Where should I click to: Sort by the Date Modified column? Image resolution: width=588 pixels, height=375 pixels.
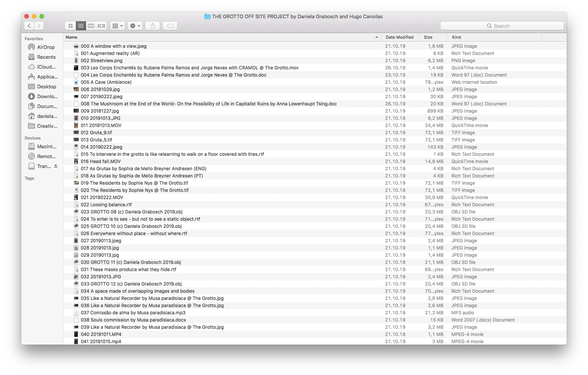coord(399,37)
